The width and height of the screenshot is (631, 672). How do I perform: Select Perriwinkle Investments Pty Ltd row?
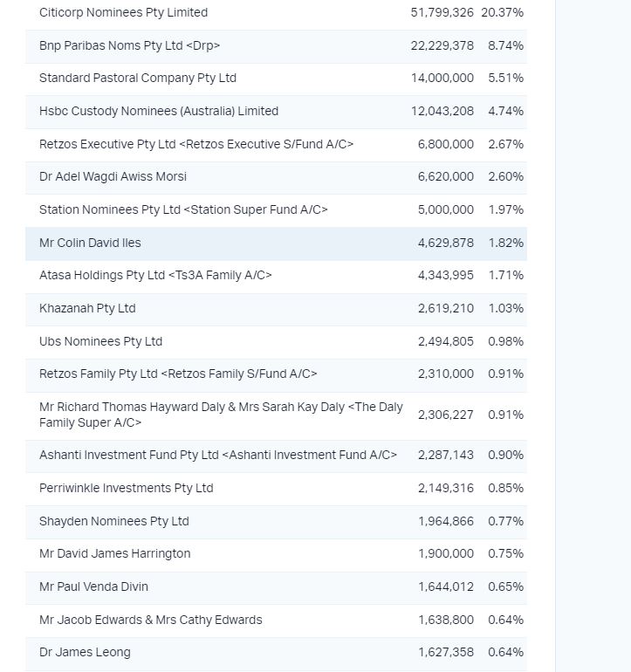click(x=276, y=488)
